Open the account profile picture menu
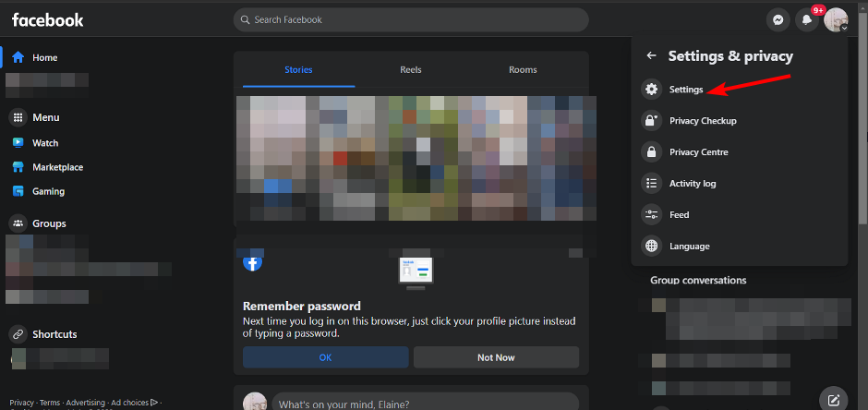Viewport: 868px width, 410px height. click(836, 20)
